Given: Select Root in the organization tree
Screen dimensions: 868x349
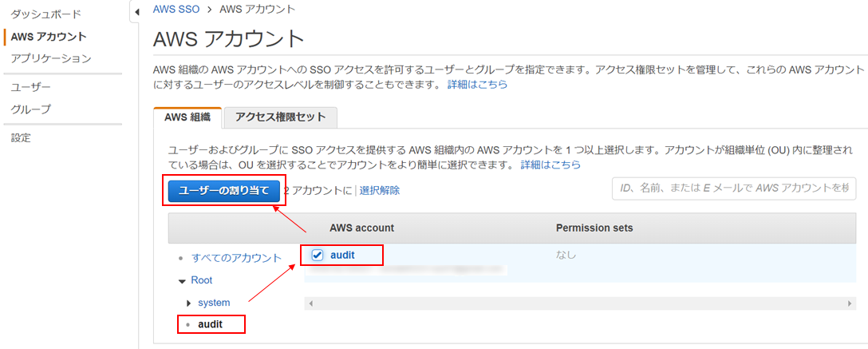Looking at the screenshot, I should [x=202, y=280].
